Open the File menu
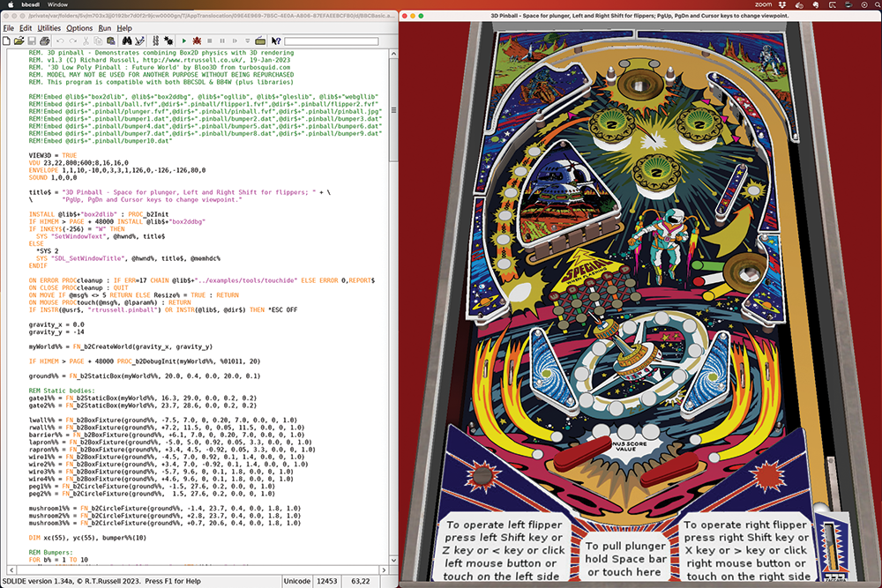This screenshot has width=882, height=588. point(9,28)
